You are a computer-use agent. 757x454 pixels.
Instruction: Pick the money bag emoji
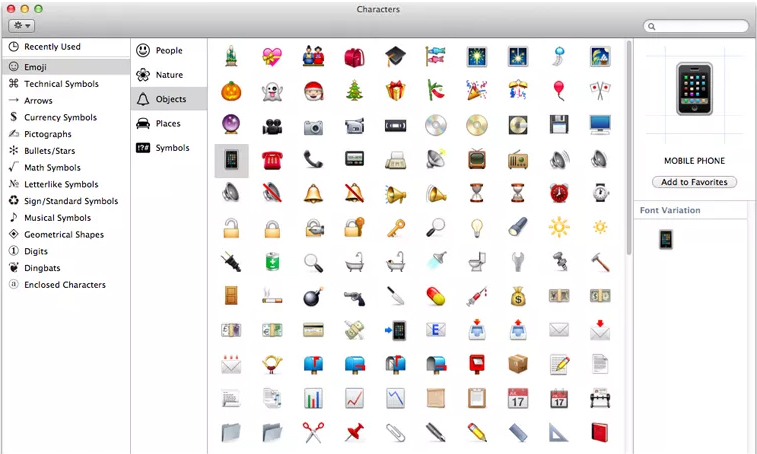(x=518, y=296)
